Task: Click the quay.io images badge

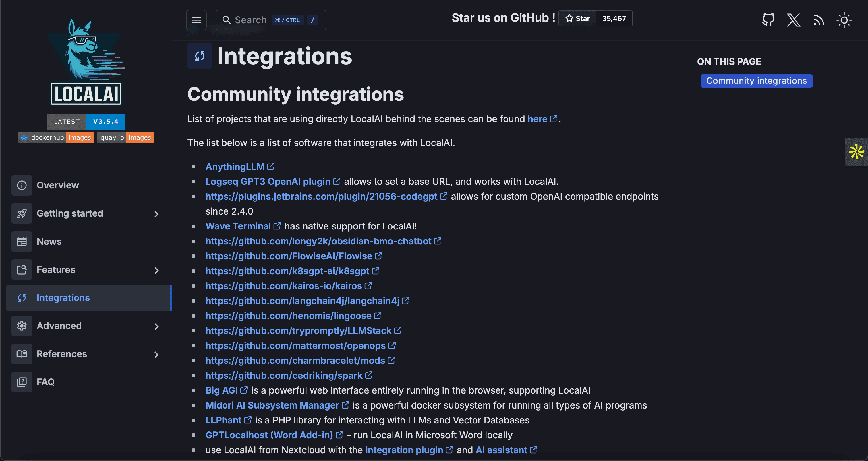Action: [x=126, y=137]
